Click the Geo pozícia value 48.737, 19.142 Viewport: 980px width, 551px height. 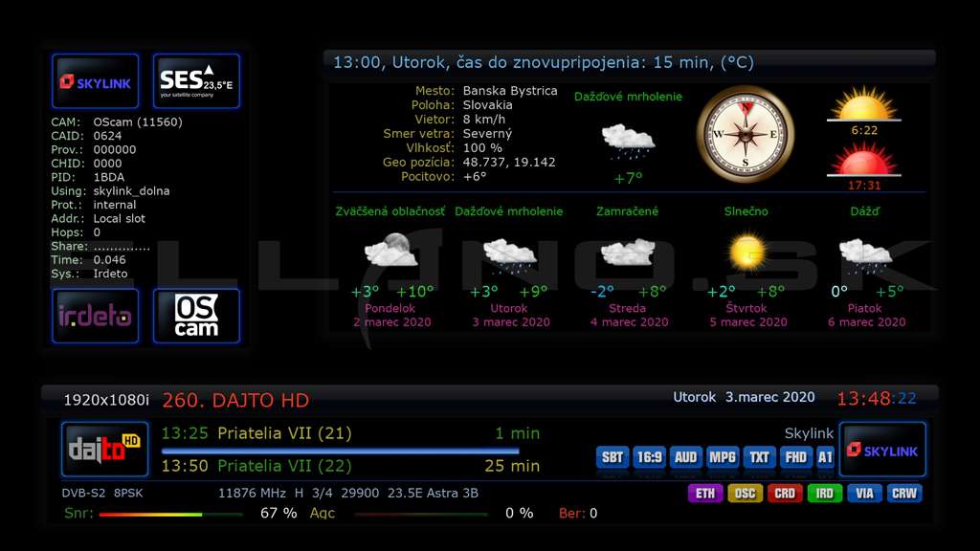tap(509, 163)
